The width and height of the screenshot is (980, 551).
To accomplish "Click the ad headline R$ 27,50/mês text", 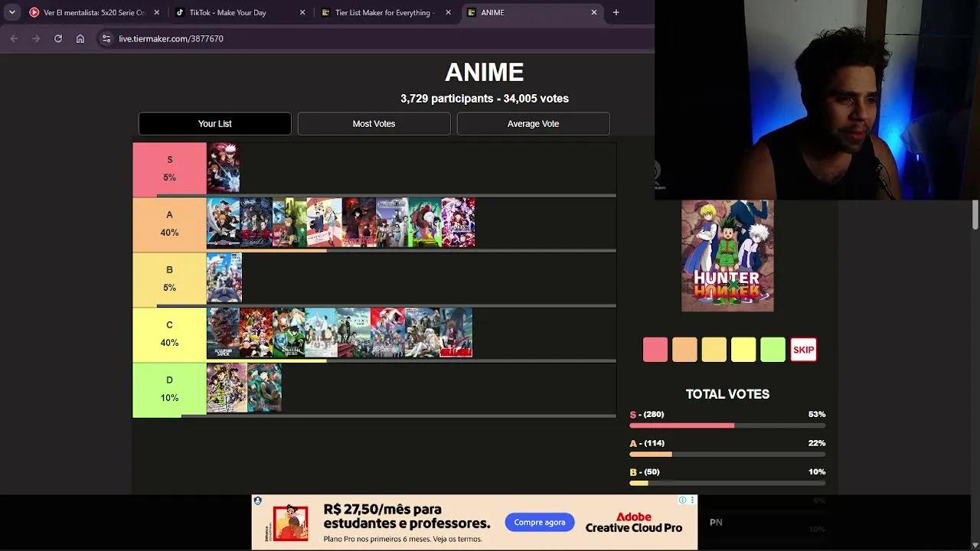I will pyautogui.click(x=407, y=517).
